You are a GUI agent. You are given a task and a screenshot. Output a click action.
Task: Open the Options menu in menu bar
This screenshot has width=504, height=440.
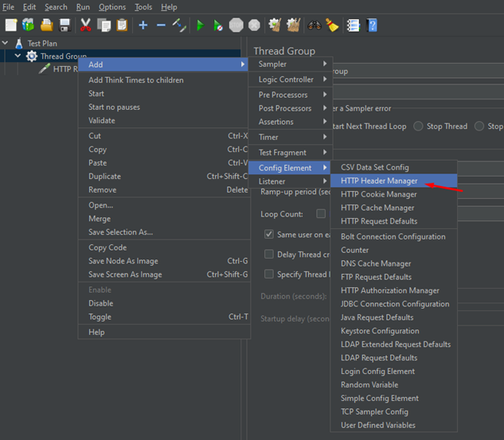[112, 7]
